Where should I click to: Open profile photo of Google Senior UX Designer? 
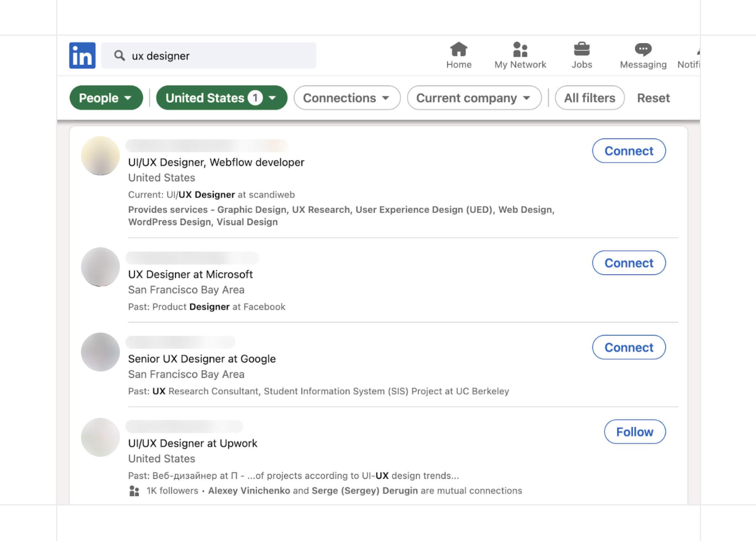pos(100,352)
